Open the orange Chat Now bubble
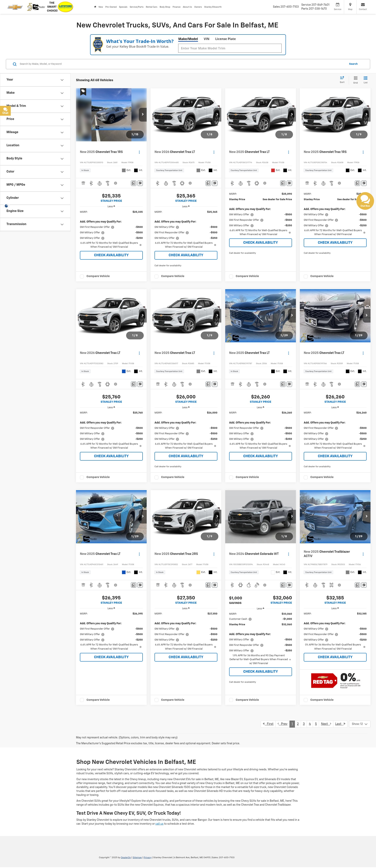Viewport: 376px width, 868px height. [365, 201]
